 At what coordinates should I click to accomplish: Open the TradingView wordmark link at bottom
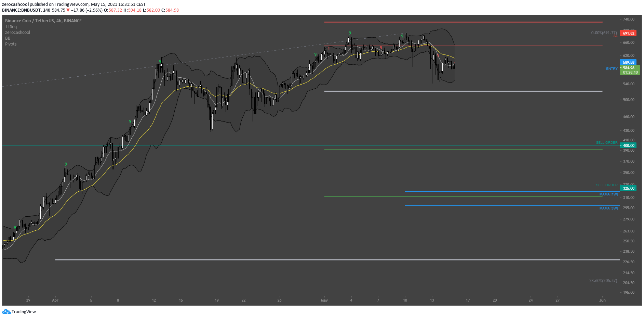pos(24,312)
